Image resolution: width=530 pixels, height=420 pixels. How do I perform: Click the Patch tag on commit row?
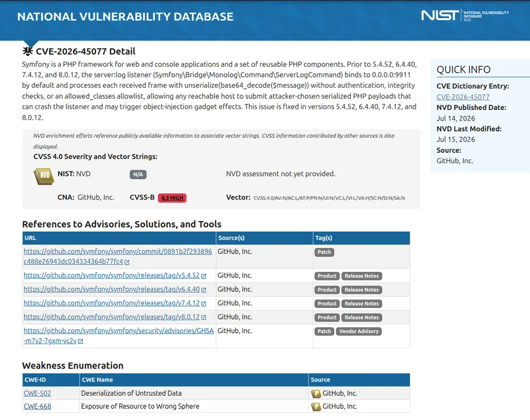pos(324,252)
